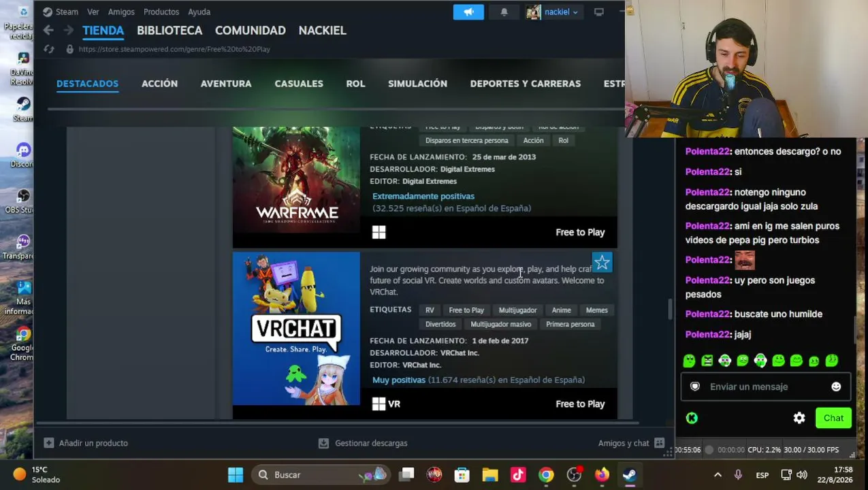Click the Anime tag on VRChat
The width and height of the screenshot is (868, 490).
pos(561,310)
